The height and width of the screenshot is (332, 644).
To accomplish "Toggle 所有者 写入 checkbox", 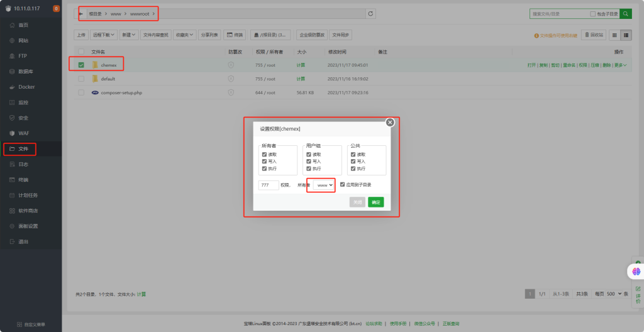I will click(265, 162).
